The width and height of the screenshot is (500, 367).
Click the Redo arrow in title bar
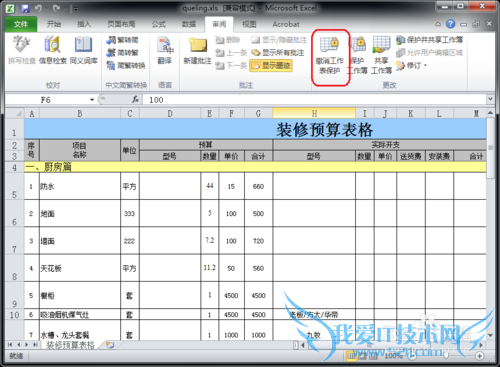(56, 8)
